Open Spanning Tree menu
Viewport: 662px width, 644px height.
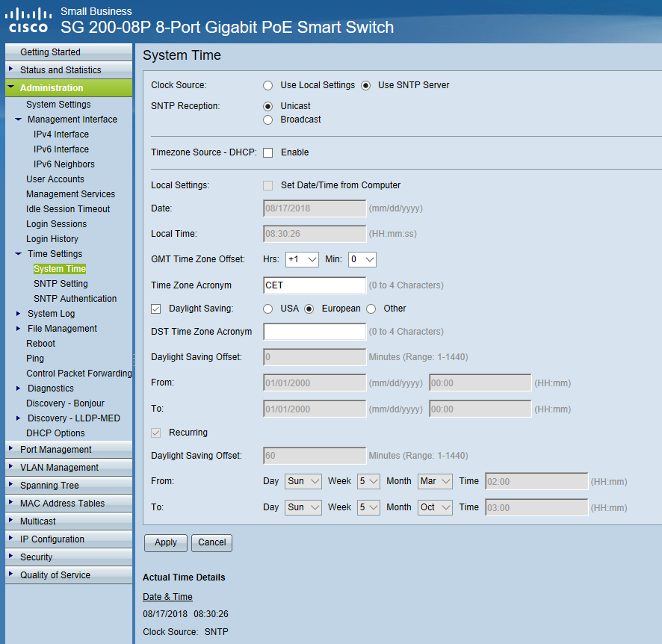point(69,486)
